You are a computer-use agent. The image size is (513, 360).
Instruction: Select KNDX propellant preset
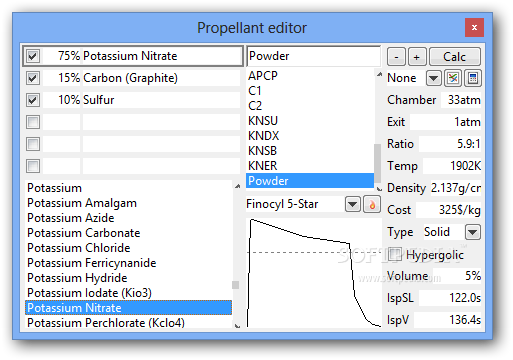(310, 136)
